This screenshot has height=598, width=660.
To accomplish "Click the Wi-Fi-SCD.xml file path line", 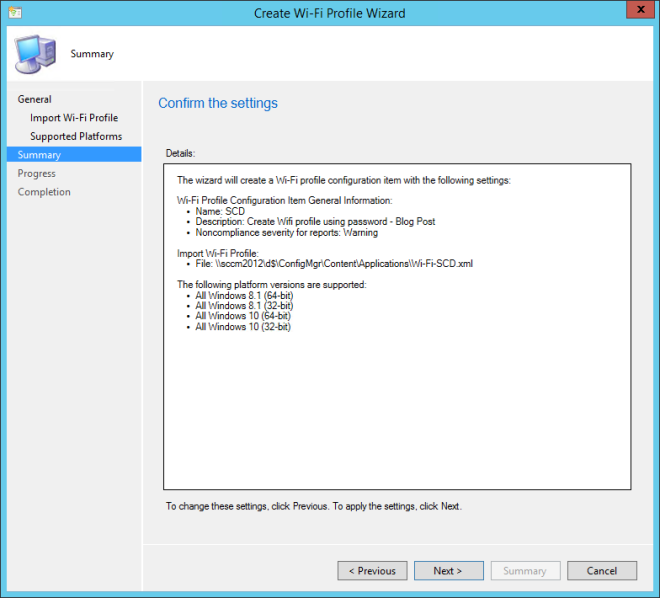I will coord(335,264).
